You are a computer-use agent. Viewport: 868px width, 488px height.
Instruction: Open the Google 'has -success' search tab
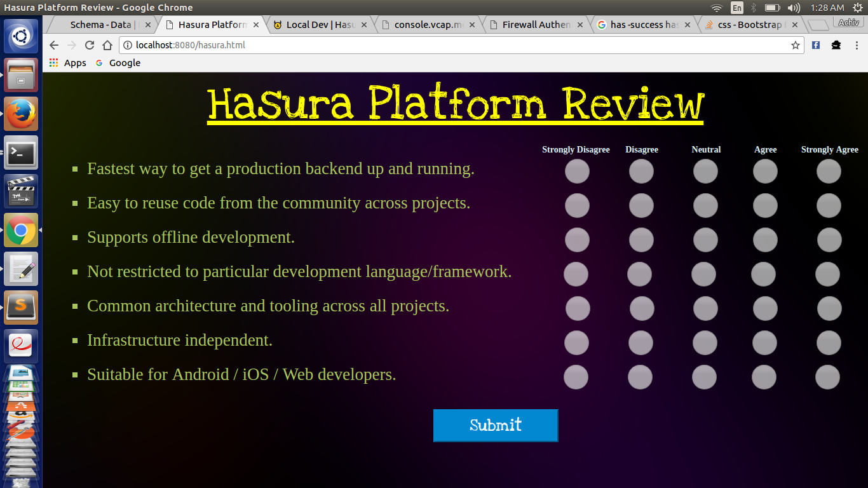643,25
